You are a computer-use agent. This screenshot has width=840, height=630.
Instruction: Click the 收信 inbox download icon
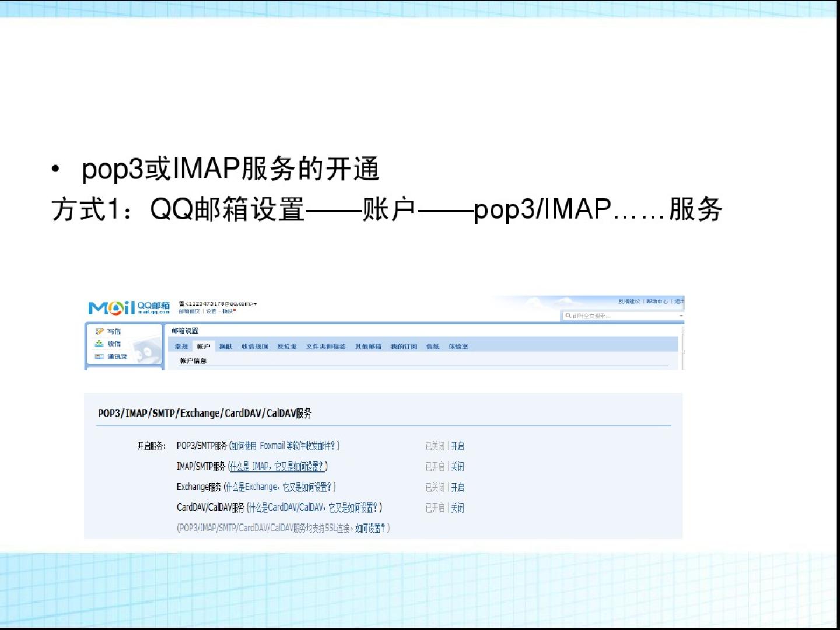pyautogui.click(x=99, y=344)
